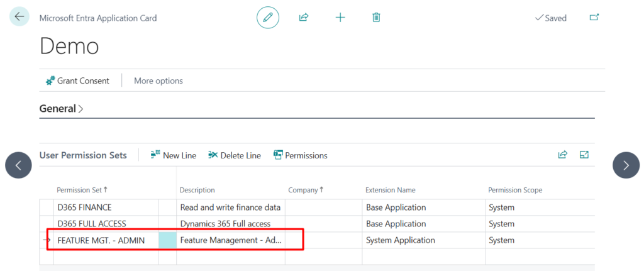The height and width of the screenshot is (271, 644).
Task: Click New Line action
Action: point(174,155)
